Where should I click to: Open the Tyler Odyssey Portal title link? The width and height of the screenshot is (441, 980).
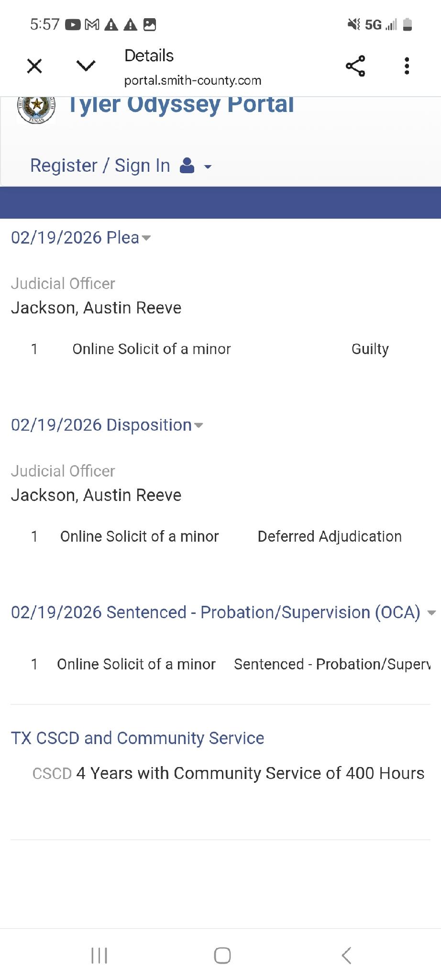181,105
